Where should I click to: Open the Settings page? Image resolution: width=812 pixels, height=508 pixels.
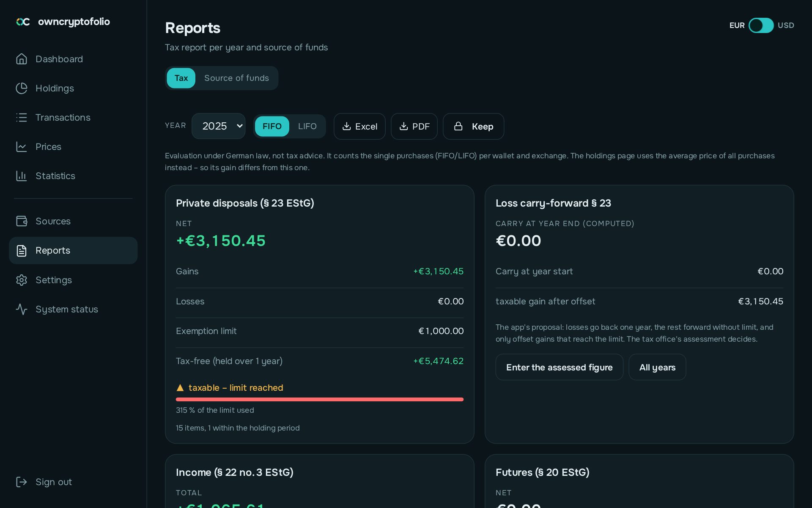(x=73, y=280)
